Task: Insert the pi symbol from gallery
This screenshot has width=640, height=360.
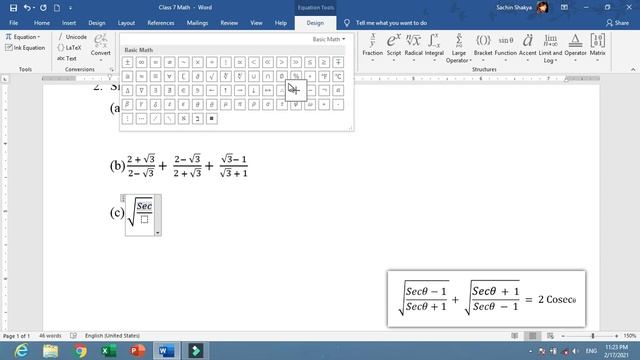Action: (240, 104)
